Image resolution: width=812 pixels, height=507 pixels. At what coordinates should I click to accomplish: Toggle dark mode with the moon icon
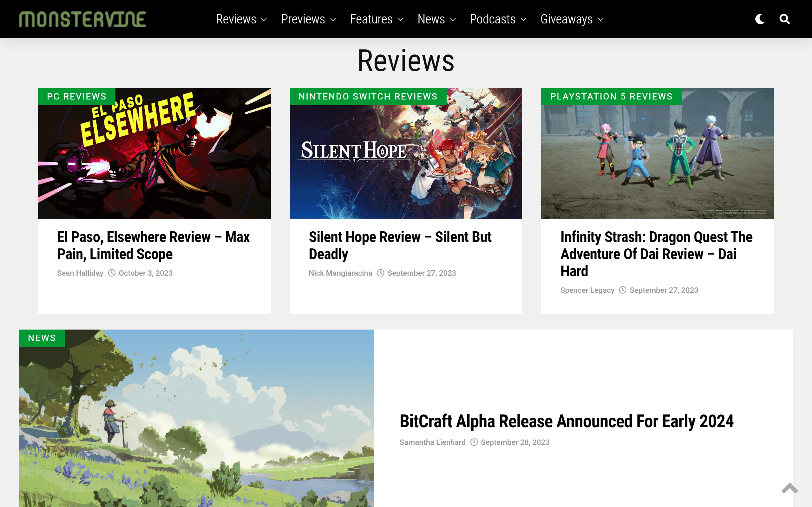(760, 19)
